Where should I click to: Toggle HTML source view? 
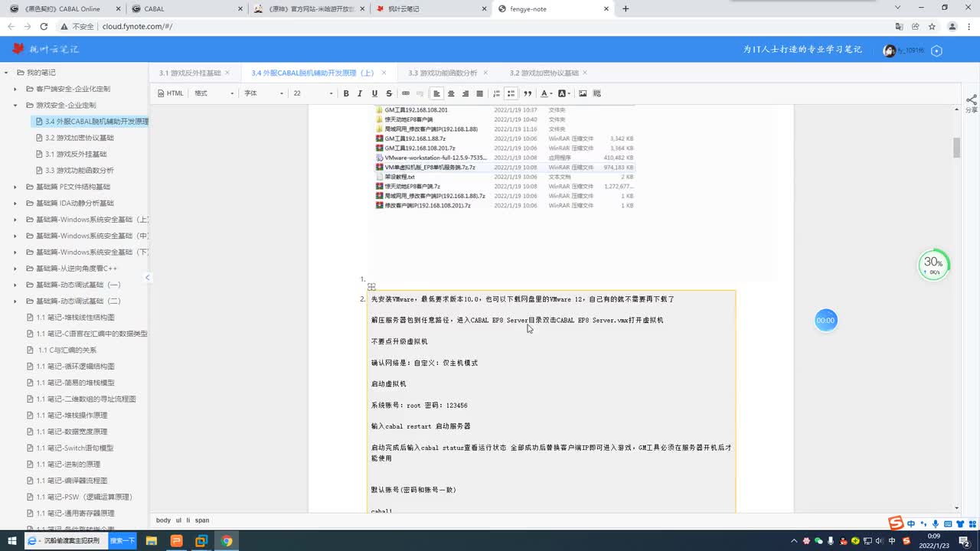pyautogui.click(x=171, y=93)
